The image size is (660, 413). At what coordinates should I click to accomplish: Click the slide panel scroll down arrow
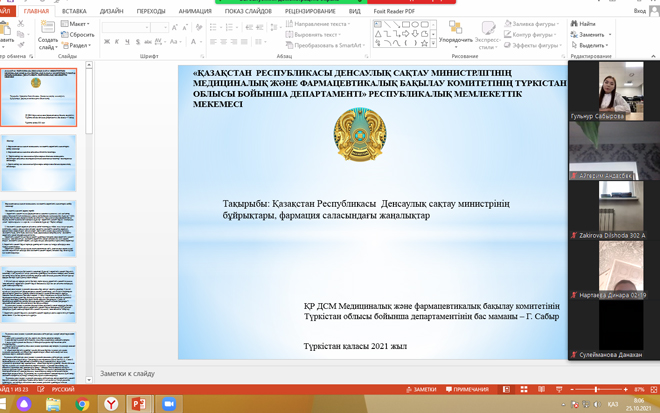click(x=89, y=380)
